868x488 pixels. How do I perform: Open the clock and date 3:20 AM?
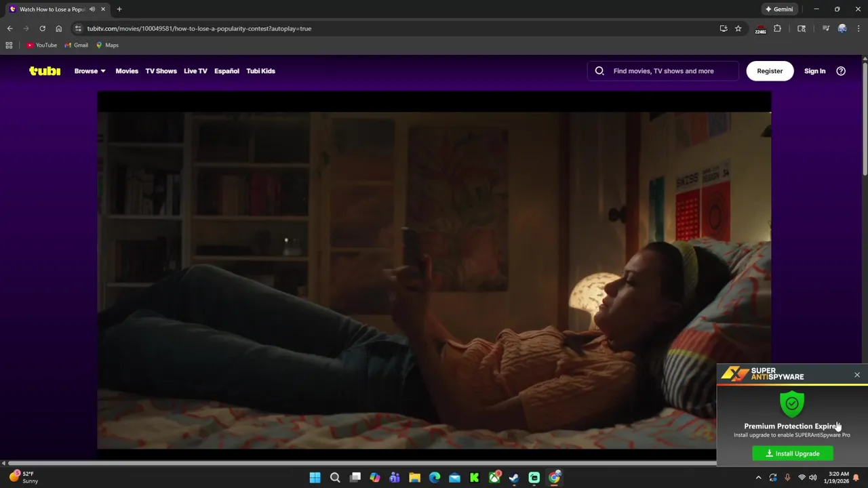(838, 477)
